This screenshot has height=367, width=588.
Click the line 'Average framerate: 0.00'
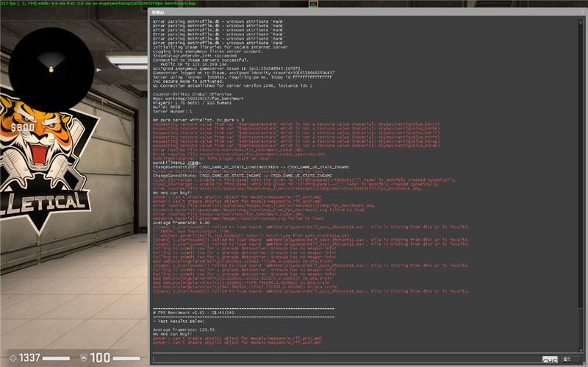point(182,223)
